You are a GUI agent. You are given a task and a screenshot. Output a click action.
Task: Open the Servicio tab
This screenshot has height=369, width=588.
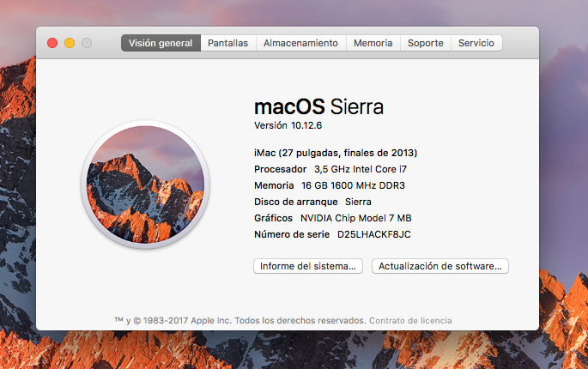(476, 43)
